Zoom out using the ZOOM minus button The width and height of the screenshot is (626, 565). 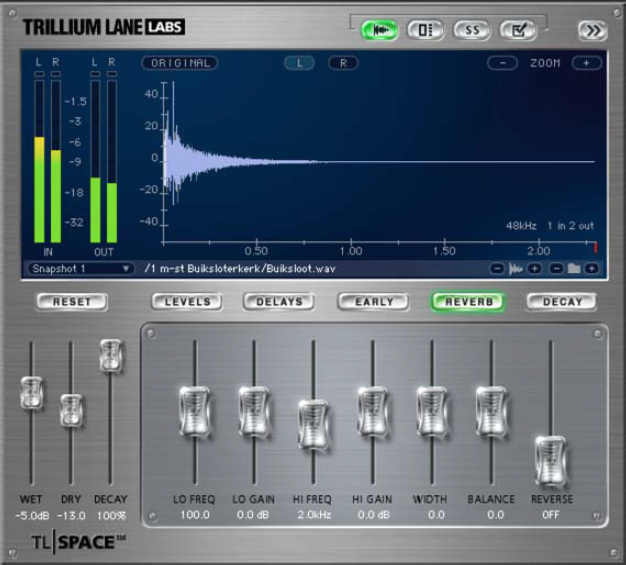[x=503, y=63]
